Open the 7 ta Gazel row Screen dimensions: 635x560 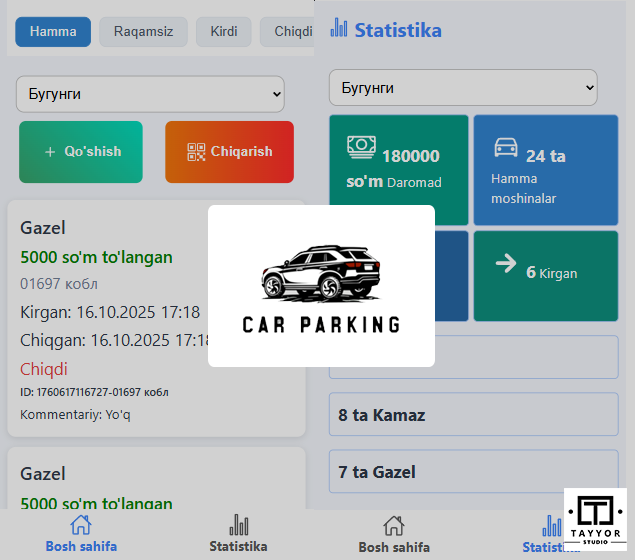point(474,472)
